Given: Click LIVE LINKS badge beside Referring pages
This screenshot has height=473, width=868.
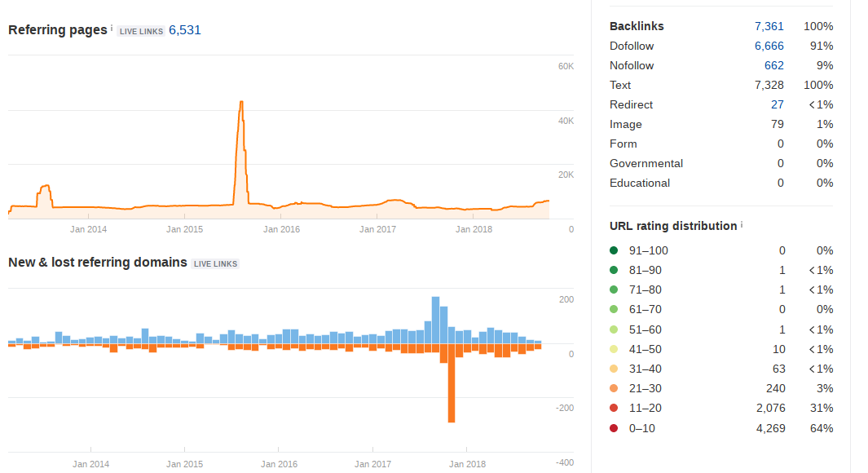Looking at the screenshot, I should (141, 32).
